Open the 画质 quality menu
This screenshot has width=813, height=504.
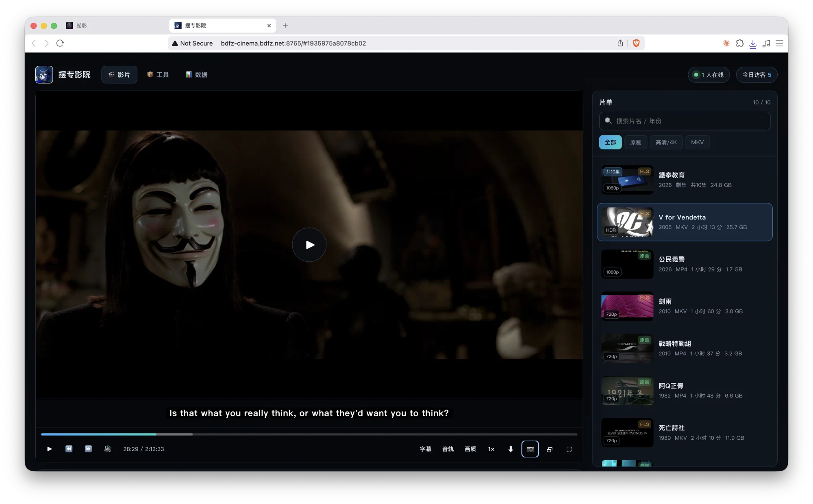[x=470, y=449]
